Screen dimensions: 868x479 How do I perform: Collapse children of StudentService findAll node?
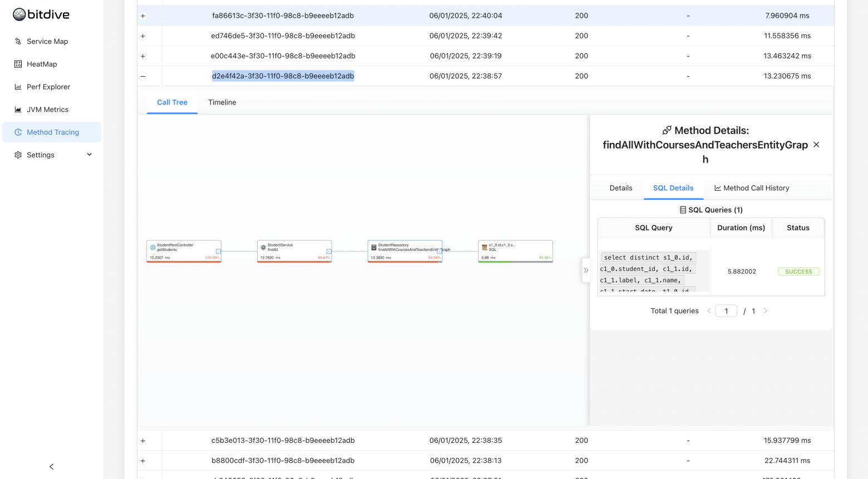[x=329, y=251]
